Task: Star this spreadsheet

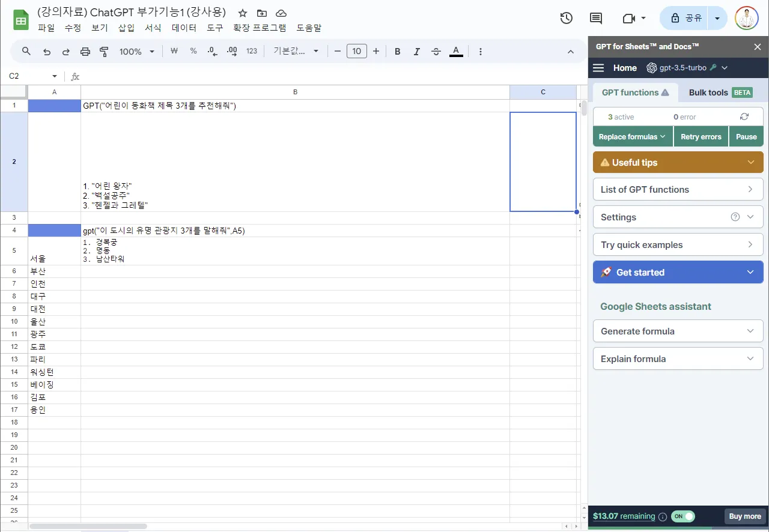Action: point(243,13)
